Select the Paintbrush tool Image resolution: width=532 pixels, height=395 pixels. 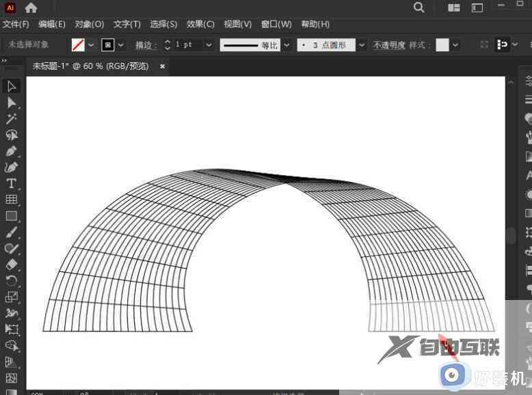click(12, 232)
